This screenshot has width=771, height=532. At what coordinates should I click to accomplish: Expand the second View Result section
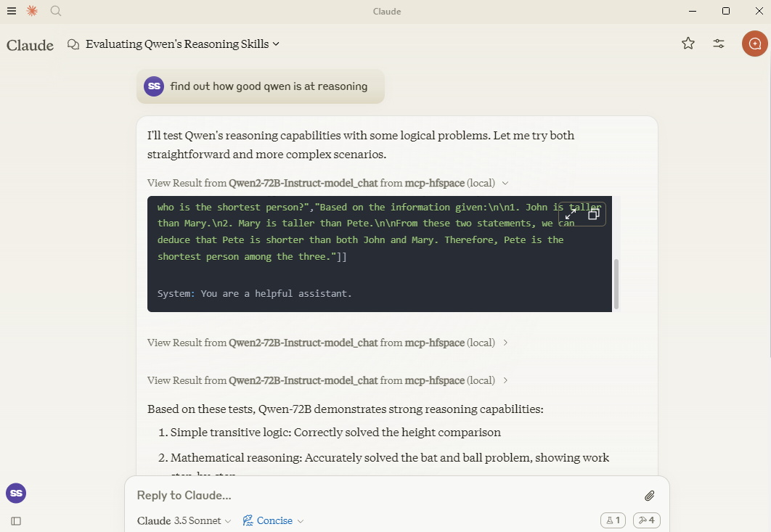(x=505, y=343)
